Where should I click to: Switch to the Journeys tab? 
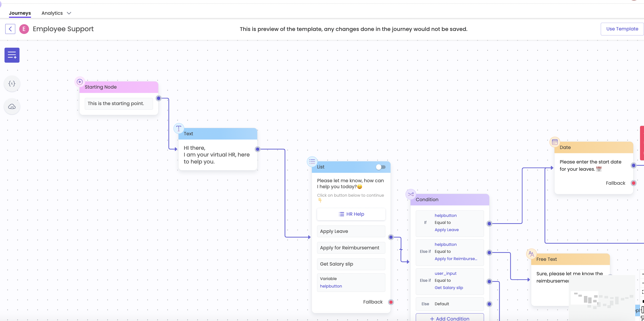click(x=20, y=13)
